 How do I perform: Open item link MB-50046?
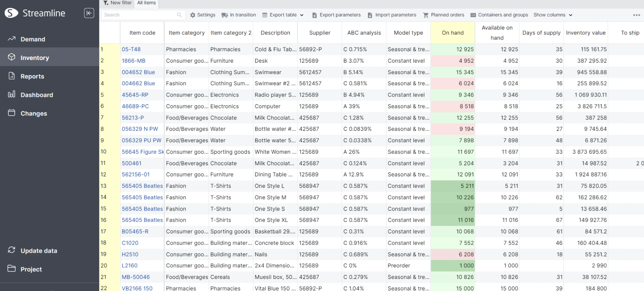click(135, 277)
